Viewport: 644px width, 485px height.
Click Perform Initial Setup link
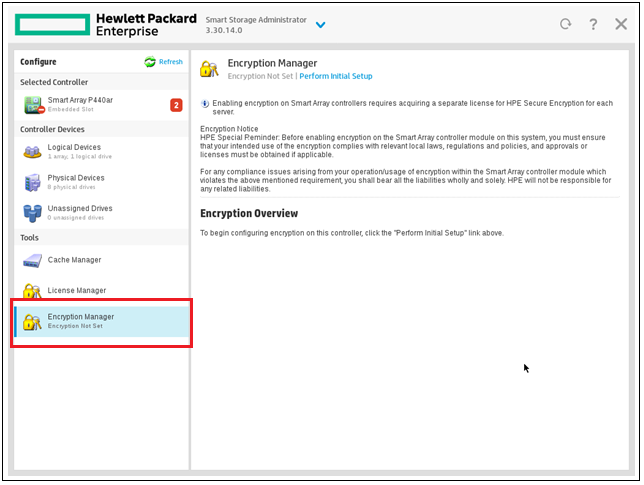(336, 76)
